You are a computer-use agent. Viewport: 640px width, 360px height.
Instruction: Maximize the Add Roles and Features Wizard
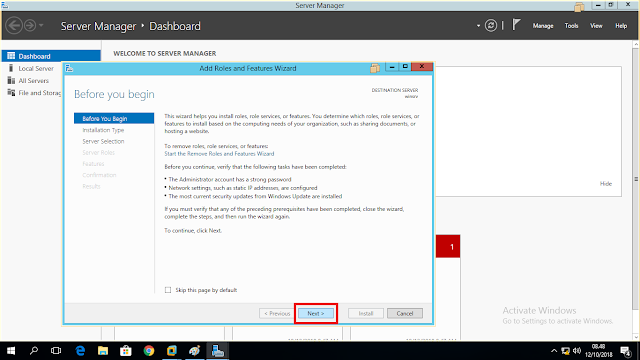[x=405, y=67]
